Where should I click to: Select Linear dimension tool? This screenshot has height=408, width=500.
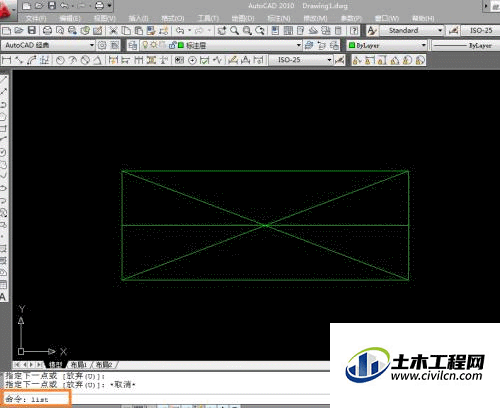pyautogui.click(x=6, y=60)
